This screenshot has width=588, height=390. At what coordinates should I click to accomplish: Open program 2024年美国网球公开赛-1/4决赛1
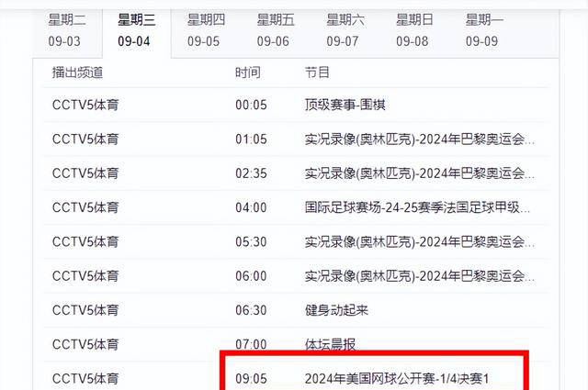397,379
